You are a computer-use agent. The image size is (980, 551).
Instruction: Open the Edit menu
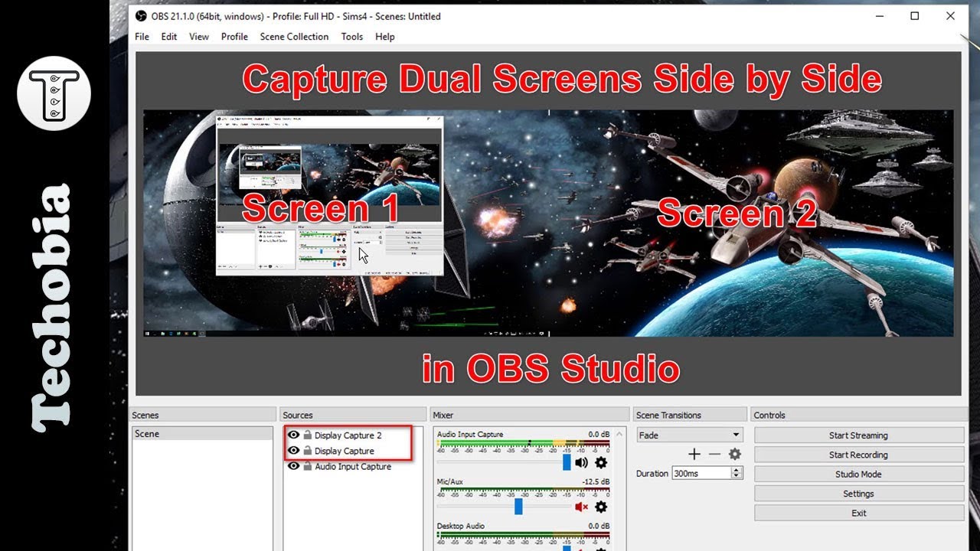click(168, 37)
